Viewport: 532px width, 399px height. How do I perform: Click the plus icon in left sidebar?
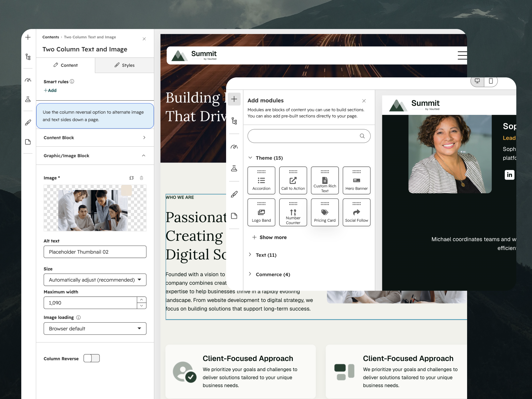pos(28,37)
